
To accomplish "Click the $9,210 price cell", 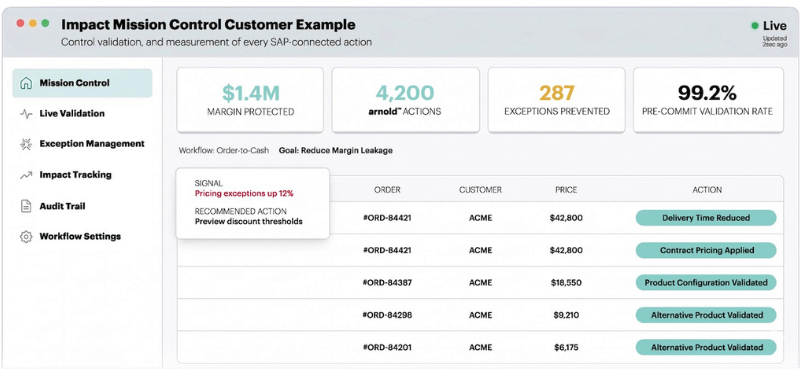I will point(566,315).
